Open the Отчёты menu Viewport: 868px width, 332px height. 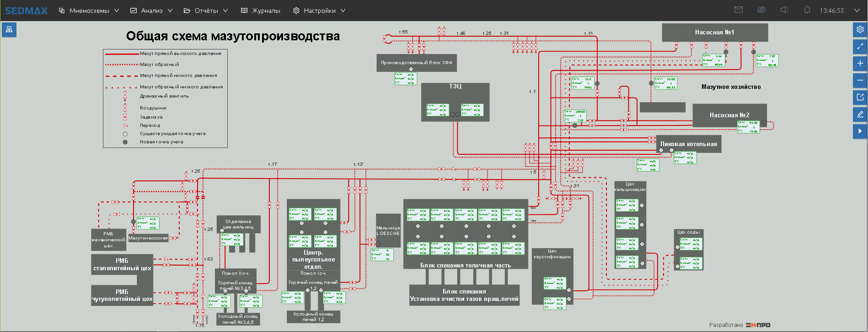[x=206, y=11]
